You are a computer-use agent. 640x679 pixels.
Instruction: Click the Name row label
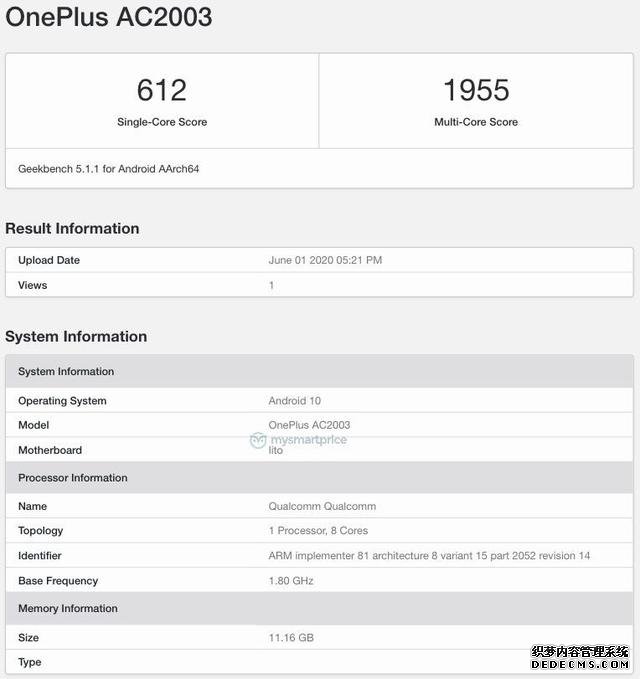click(32, 506)
